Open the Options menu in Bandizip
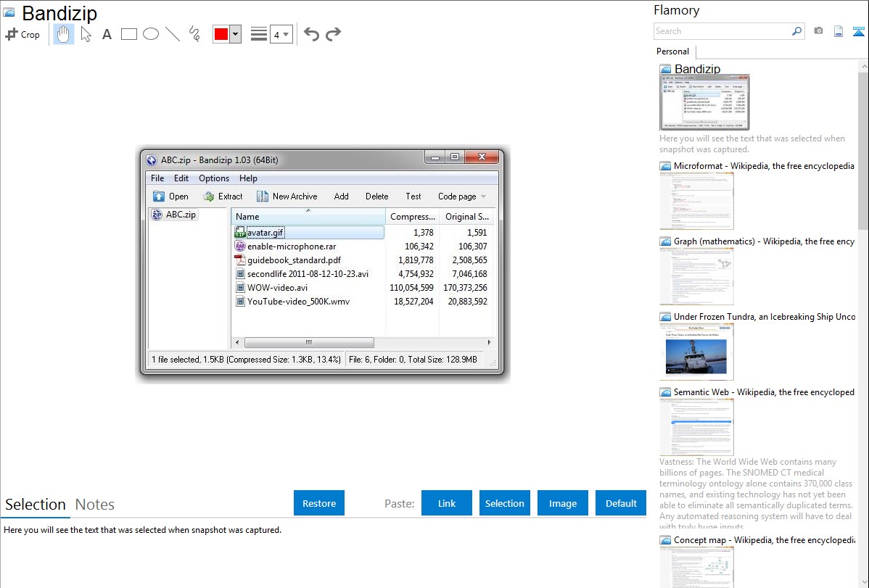Image resolution: width=869 pixels, height=588 pixels. pos(214,178)
